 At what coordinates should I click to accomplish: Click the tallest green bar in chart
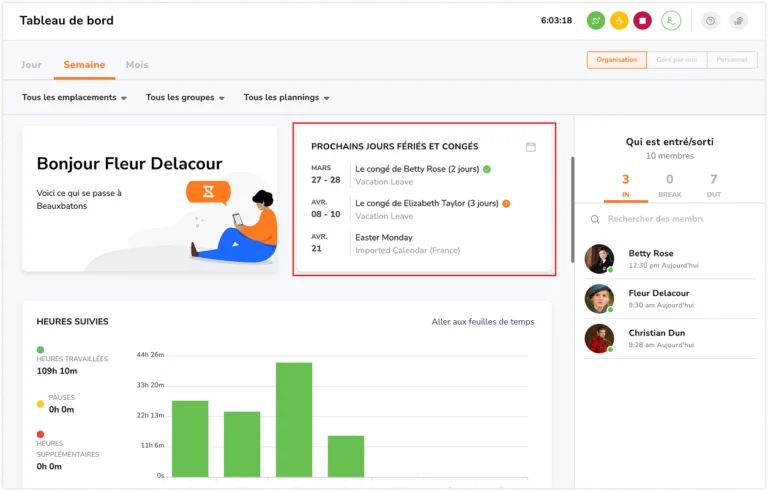click(294, 419)
